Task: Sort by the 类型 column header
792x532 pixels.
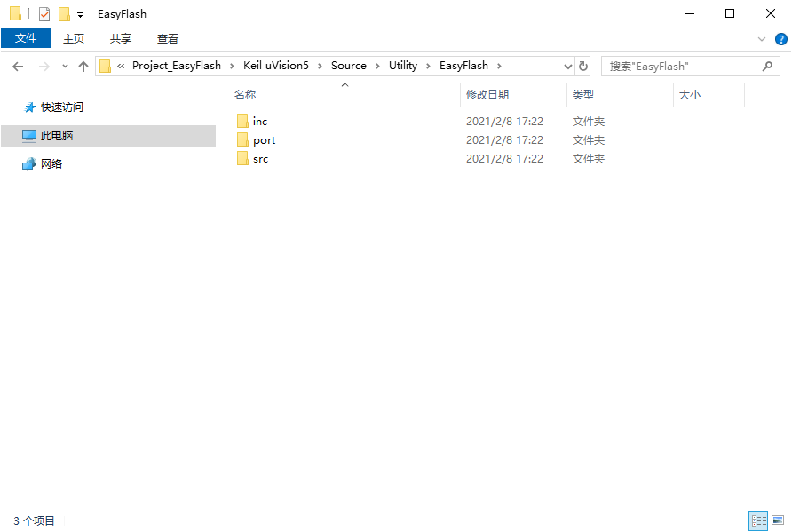Action: click(x=582, y=94)
